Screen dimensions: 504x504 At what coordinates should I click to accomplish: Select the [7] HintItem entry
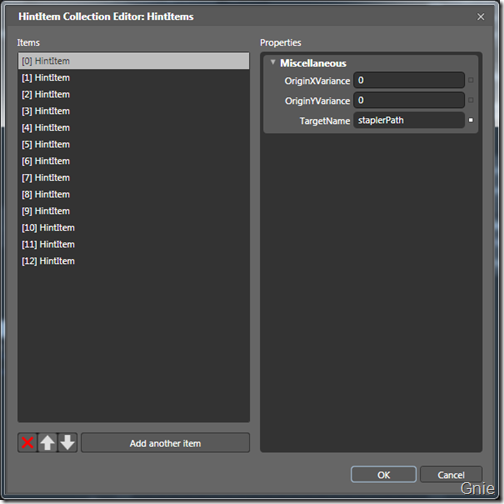click(134, 178)
